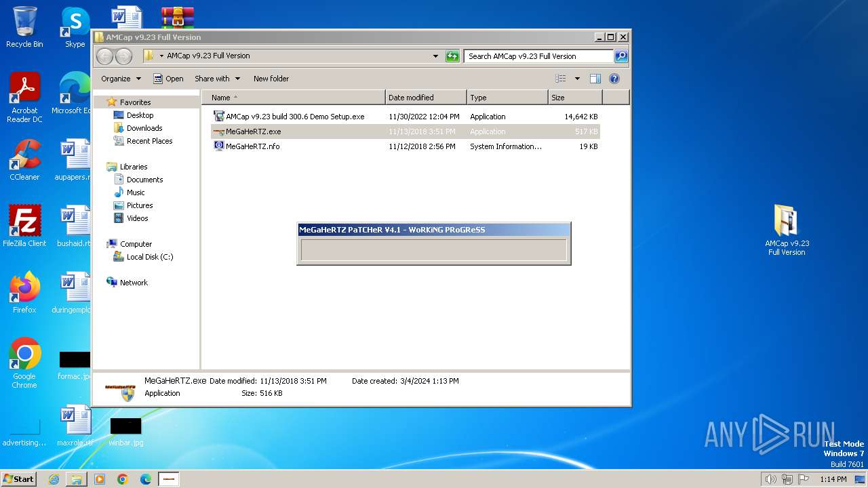Image resolution: width=868 pixels, height=488 pixels.
Task: Open Pictures library
Action: 140,205
